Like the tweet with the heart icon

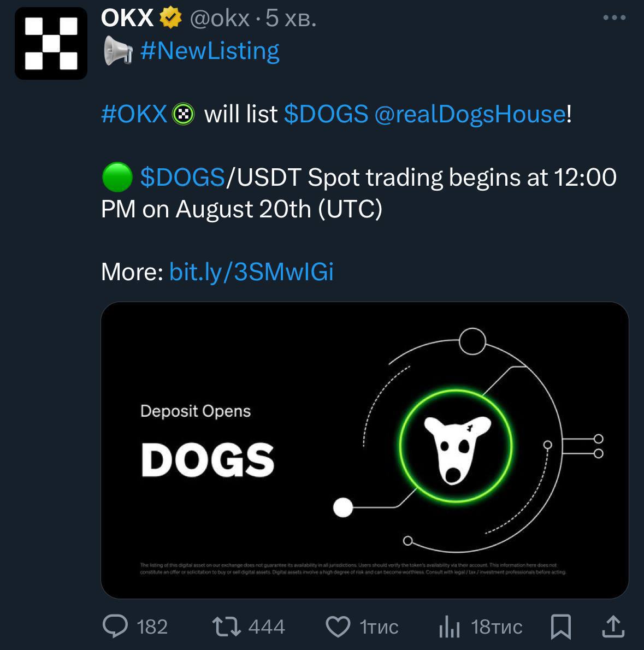338,627
